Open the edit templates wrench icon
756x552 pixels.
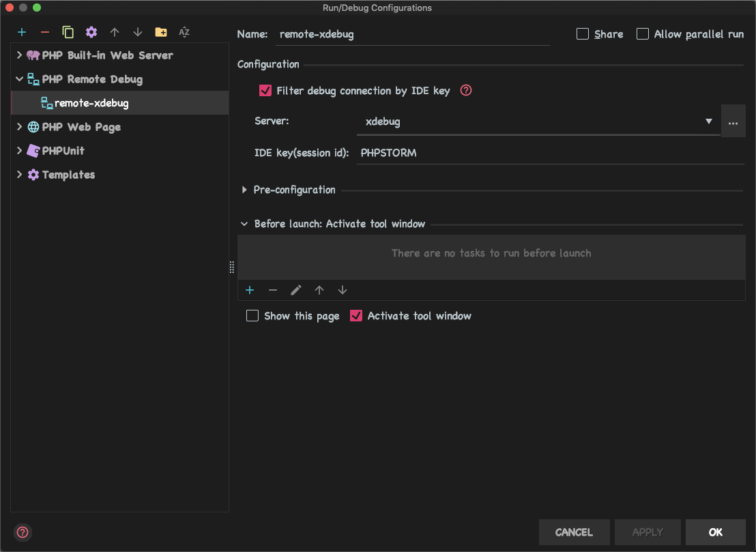(x=91, y=32)
